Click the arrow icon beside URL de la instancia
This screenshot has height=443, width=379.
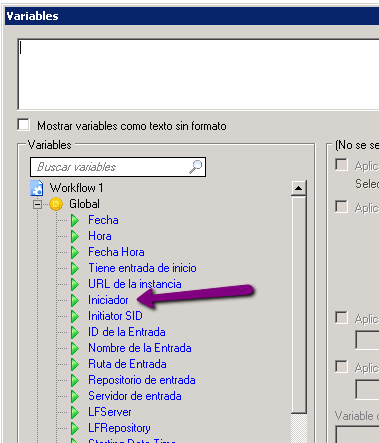pyautogui.click(x=75, y=284)
